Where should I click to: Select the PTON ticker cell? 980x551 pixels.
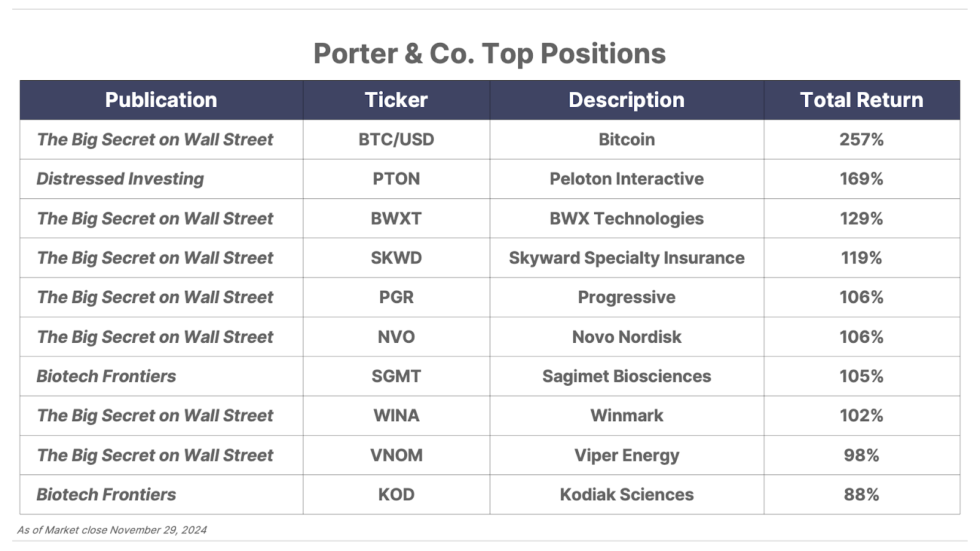[396, 179]
